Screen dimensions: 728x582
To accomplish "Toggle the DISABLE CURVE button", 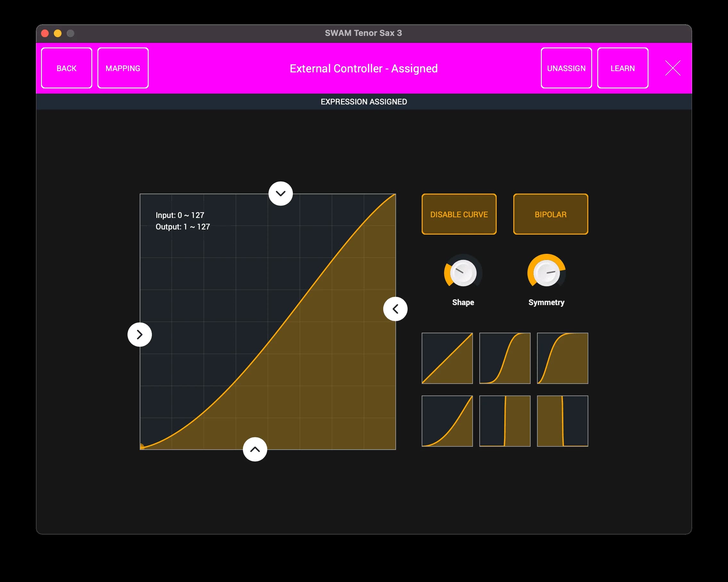I will point(459,214).
